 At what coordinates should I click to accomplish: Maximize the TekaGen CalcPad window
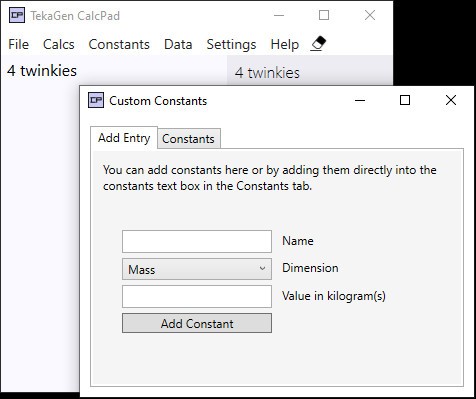[324, 15]
